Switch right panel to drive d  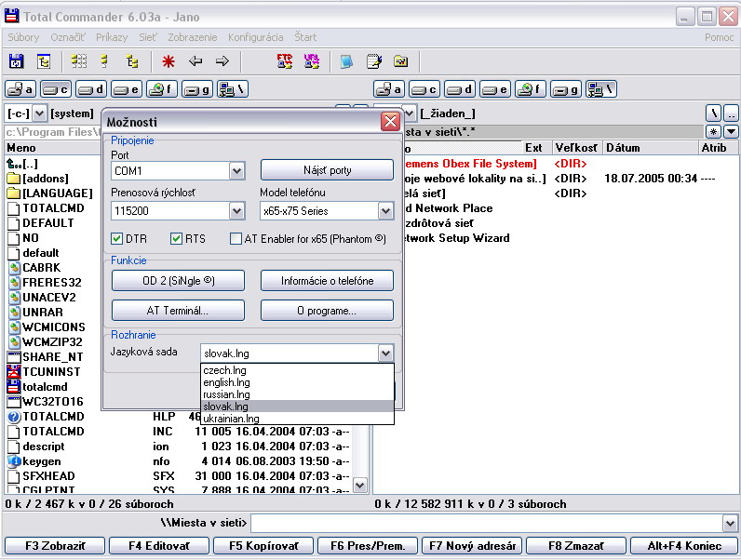(x=460, y=89)
